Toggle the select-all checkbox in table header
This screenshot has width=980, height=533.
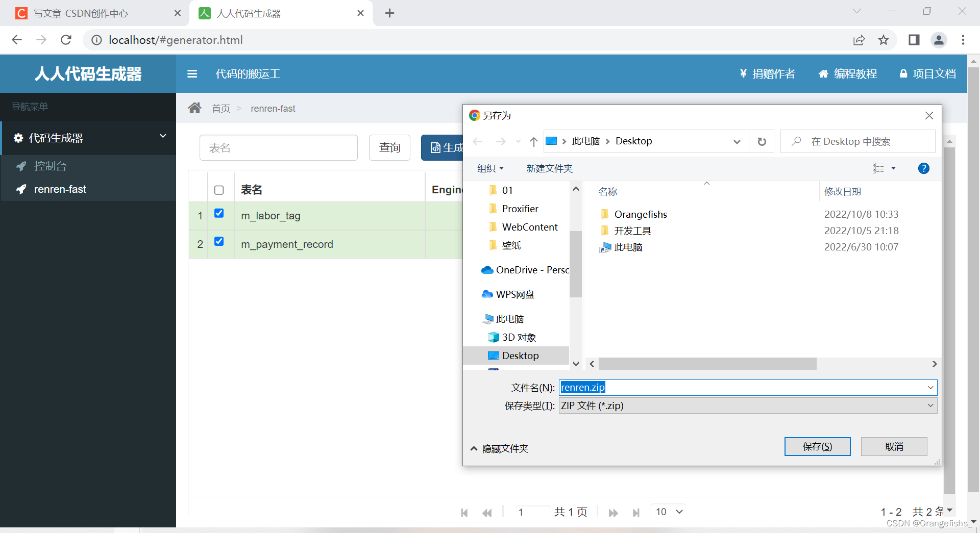coord(219,190)
